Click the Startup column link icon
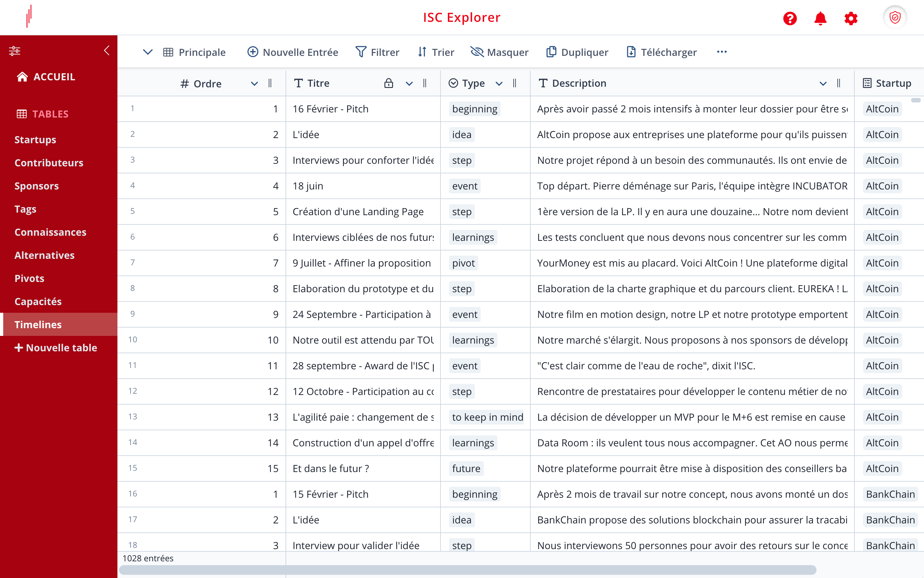Screen dimensions: 924x578 click(x=867, y=83)
